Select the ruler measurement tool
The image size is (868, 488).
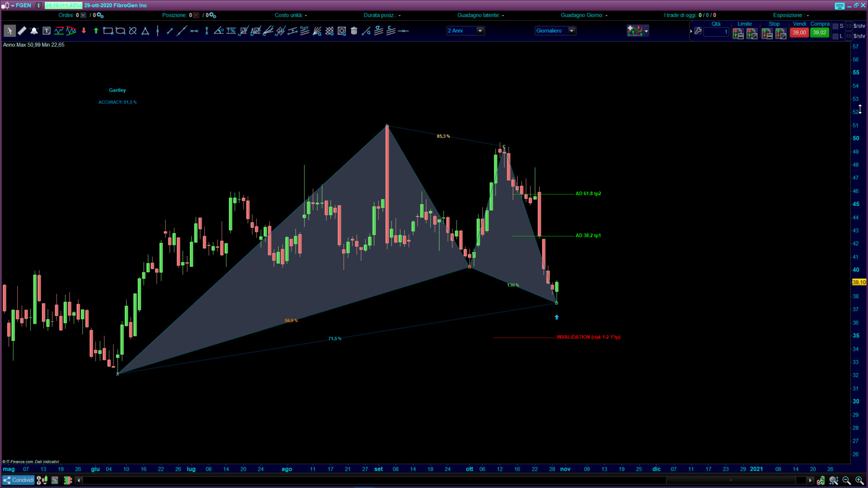22,31
